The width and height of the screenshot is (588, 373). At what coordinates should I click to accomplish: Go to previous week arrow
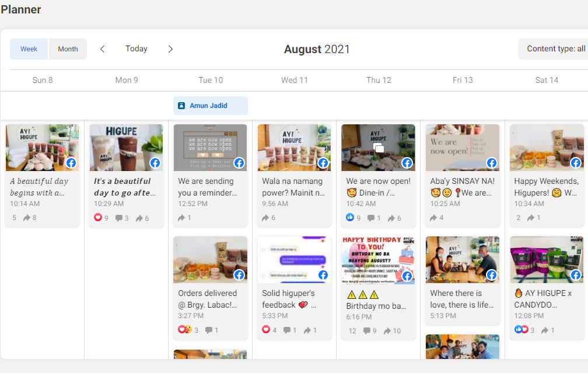coord(103,49)
